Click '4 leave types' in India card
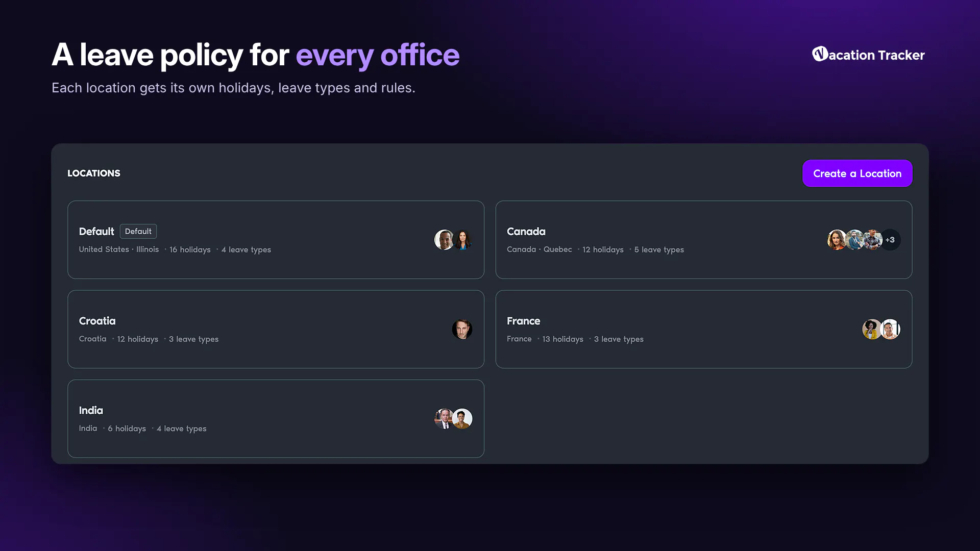This screenshot has width=980, height=551. coord(182,429)
